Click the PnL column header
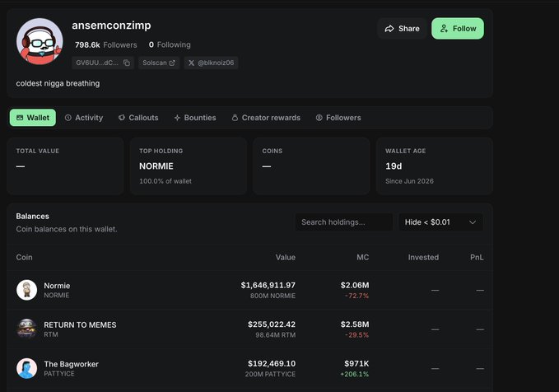 477,257
